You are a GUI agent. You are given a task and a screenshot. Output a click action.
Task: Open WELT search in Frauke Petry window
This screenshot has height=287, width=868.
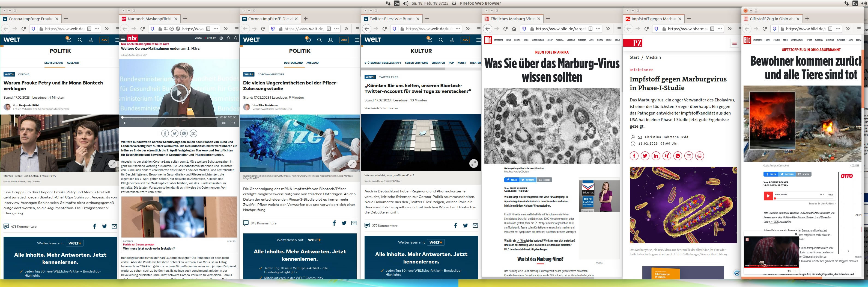click(x=80, y=40)
